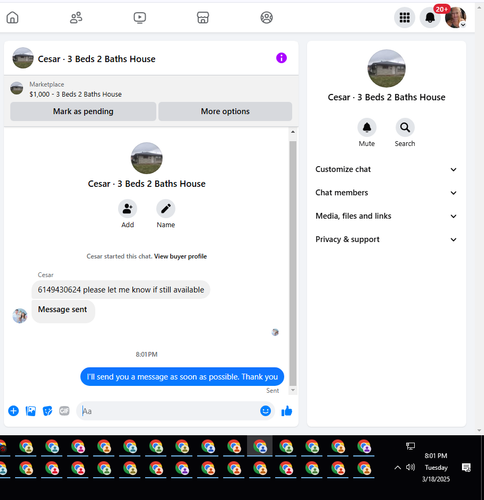Open the nine-dot Menu grid icon

[405, 17]
